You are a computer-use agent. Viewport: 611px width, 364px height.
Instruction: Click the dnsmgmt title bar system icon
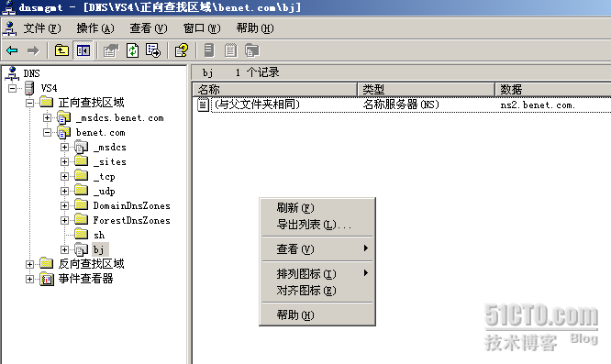tap(8, 7)
